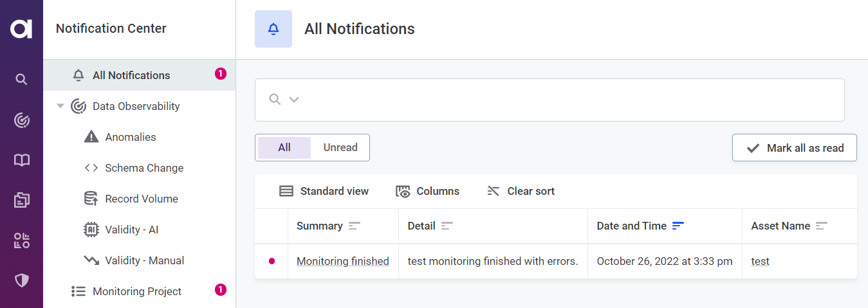Select the All filter toggle
The height and width of the screenshot is (308, 868).
(x=284, y=147)
